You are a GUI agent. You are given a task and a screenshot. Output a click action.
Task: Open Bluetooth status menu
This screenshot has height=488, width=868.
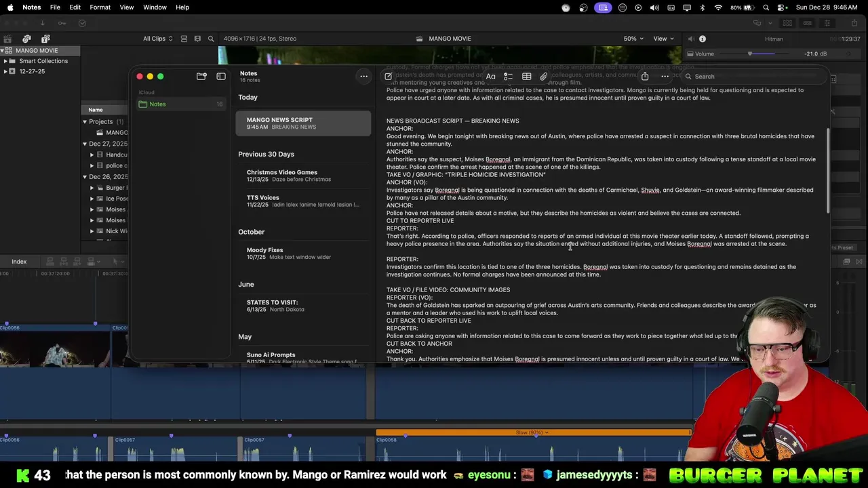[702, 7]
